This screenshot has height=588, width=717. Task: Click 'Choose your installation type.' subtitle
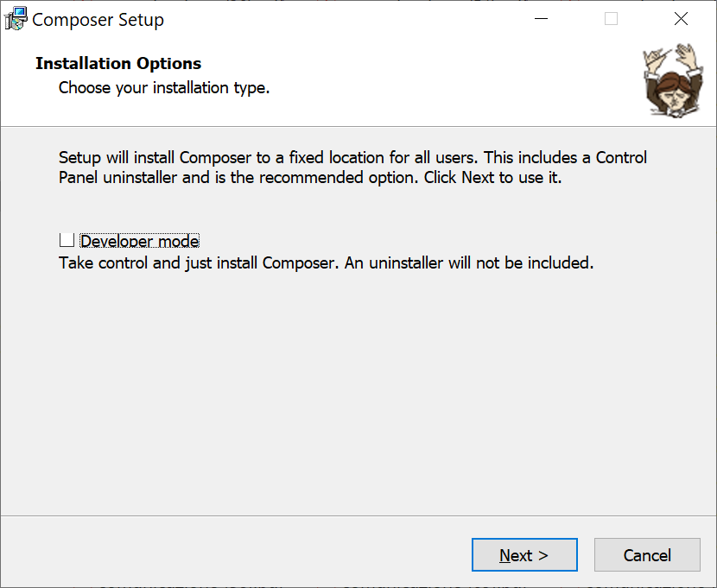click(164, 87)
